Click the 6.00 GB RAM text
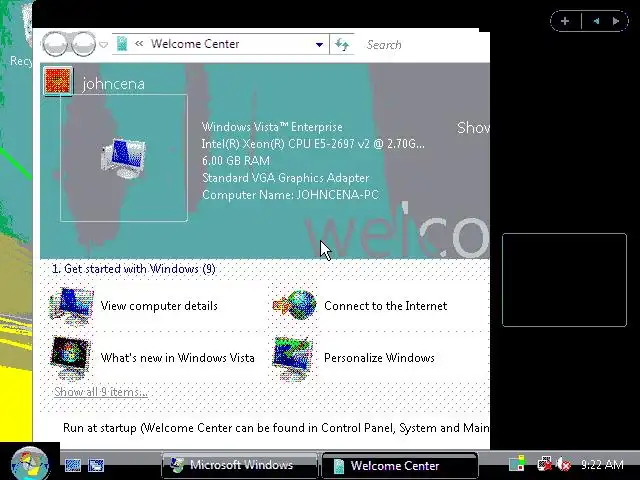 tap(236, 161)
